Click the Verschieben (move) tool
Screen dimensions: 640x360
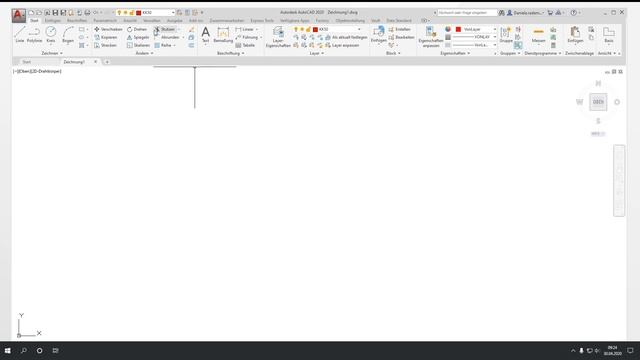[108, 29]
